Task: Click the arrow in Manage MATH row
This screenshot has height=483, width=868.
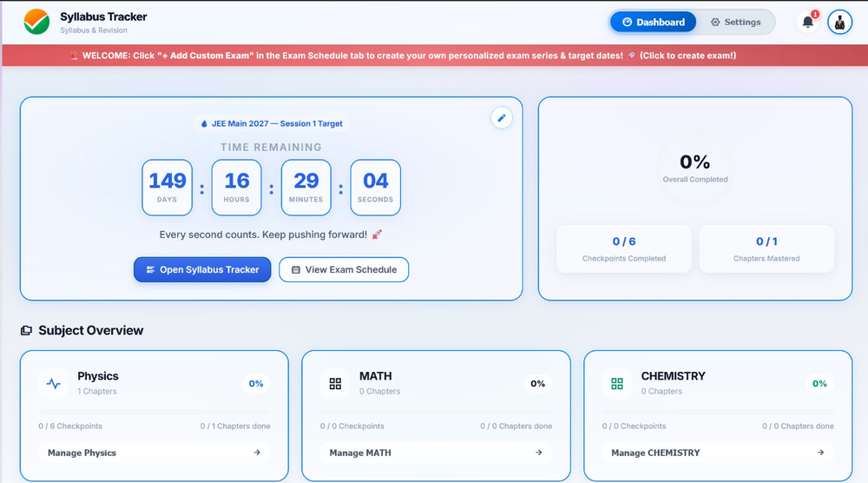Action: click(x=539, y=453)
